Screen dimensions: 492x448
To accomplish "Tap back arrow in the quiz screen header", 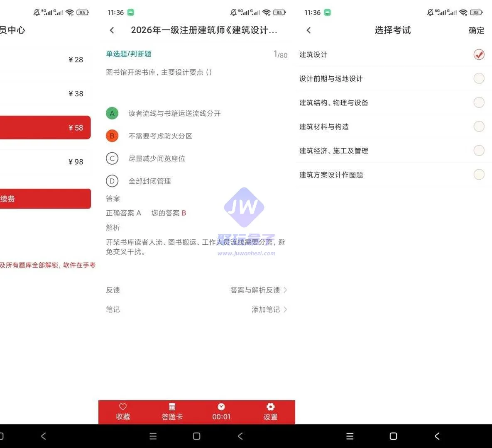I will point(112,30).
